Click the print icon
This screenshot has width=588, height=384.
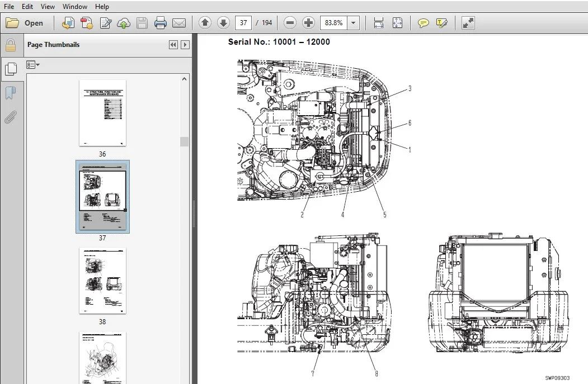point(160,23)
